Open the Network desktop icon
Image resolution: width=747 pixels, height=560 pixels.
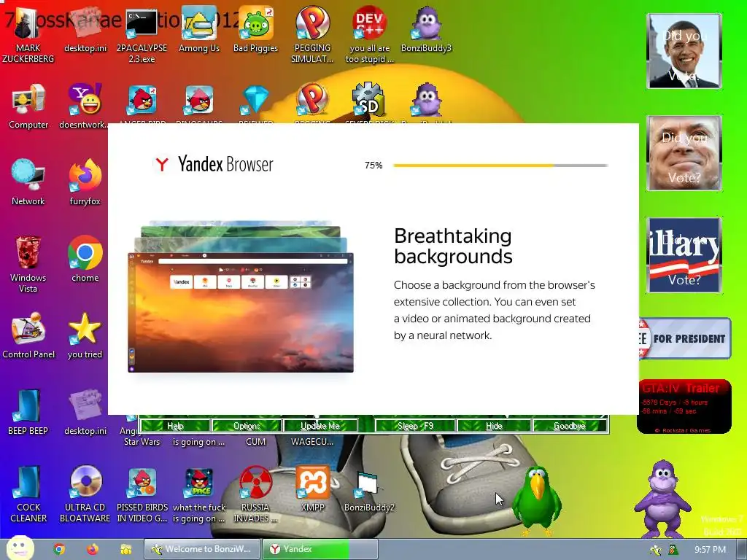tap(28, 183)
